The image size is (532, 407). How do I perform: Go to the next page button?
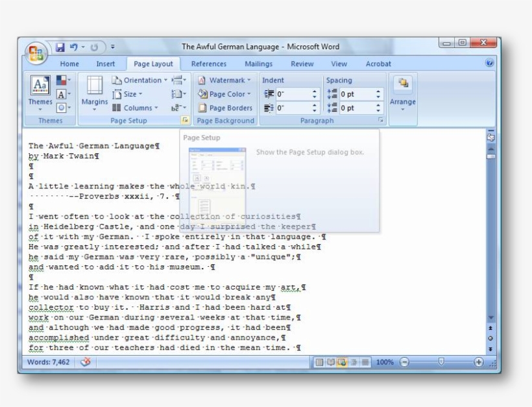(x=490, y=349)
